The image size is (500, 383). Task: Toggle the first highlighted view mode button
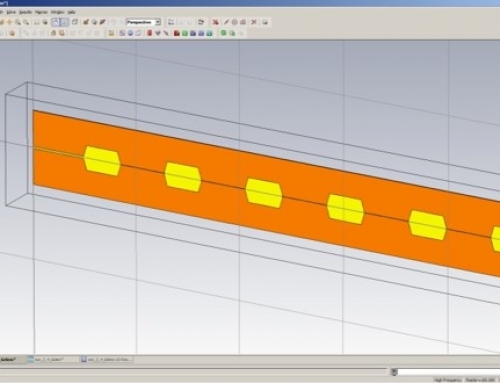pyautogui.click(x=56, y=22)
